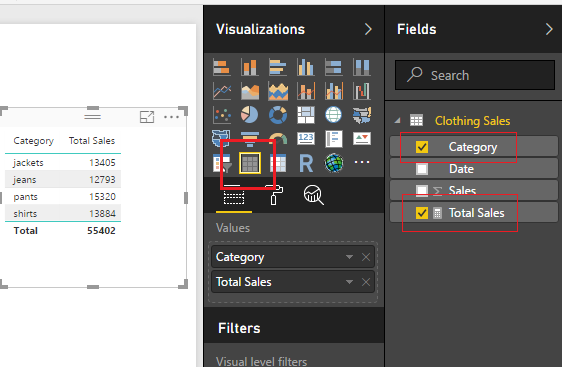
Task: Select the stacked bar chart visualization
Action: 222,67
